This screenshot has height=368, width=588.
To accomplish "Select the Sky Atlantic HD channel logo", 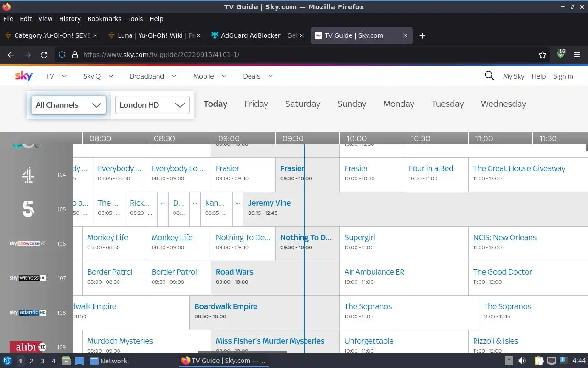I will click(x=28, y=313).
